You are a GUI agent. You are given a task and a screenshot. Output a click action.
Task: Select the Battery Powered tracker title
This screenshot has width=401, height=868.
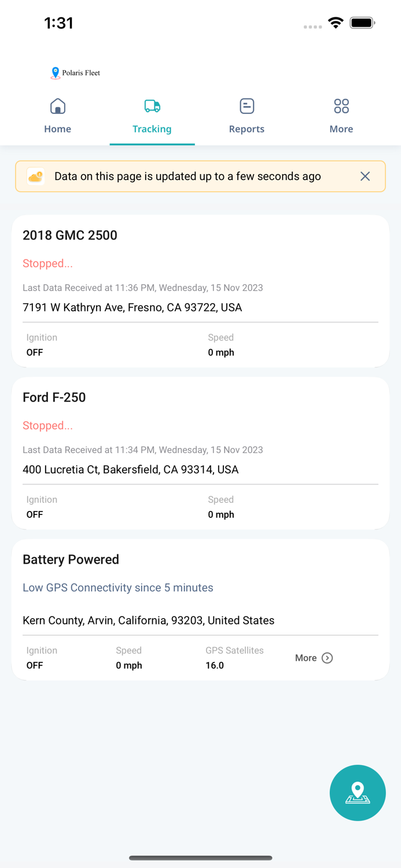(x=71, y=560)
